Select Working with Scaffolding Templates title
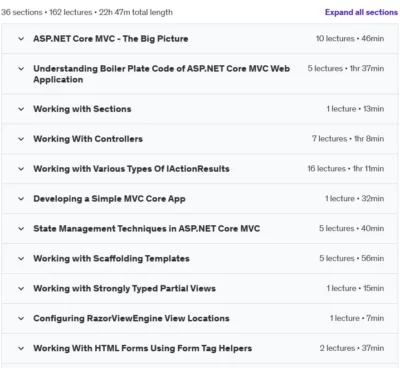The height and width of the screenshot is (368, 400). point(111,259)
